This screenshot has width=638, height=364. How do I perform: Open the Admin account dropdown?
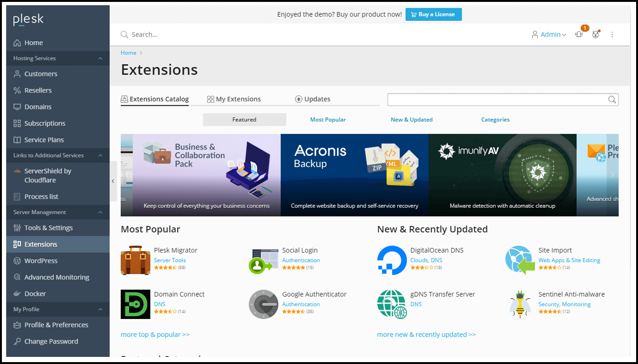[x=549, y=35]
